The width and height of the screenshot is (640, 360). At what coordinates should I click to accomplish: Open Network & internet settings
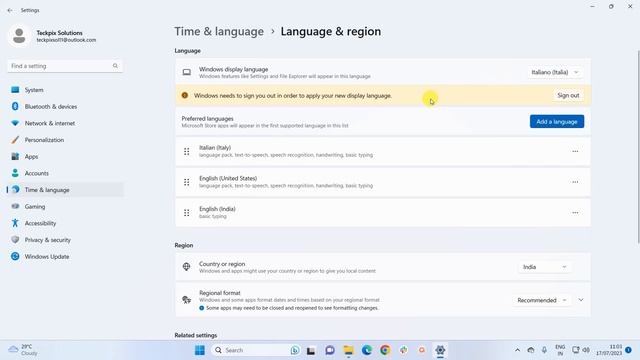coord(64,123)
